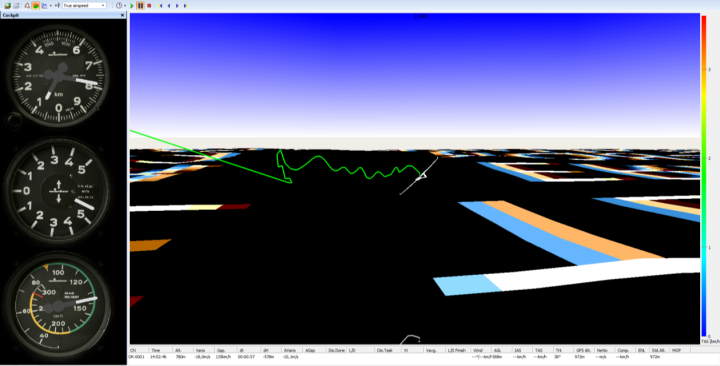Screen dimensions: 720x366
Task: Click the altimeter gauge in Cockpit
Action: 58,75
